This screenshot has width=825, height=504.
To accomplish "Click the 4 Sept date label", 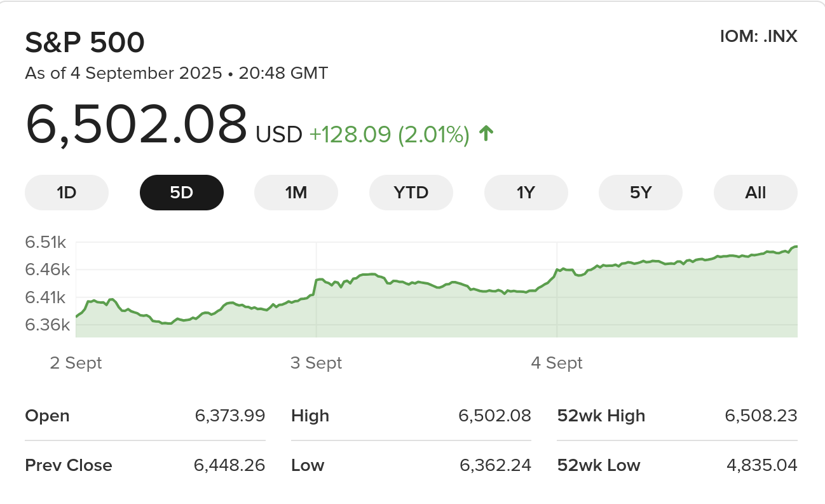I will [x=557, y=363].
